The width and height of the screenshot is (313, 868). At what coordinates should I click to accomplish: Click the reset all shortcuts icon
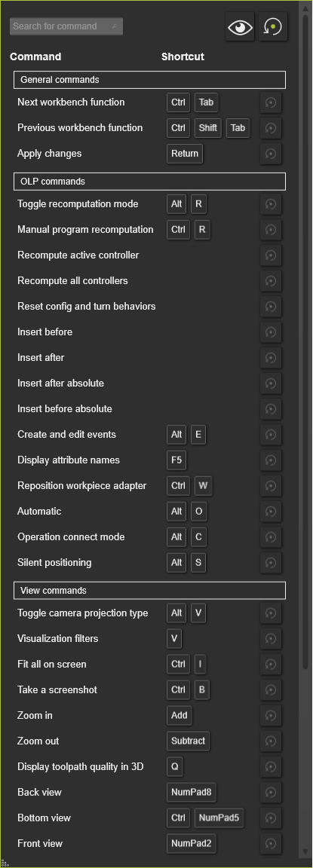click(x=273, y=26)
